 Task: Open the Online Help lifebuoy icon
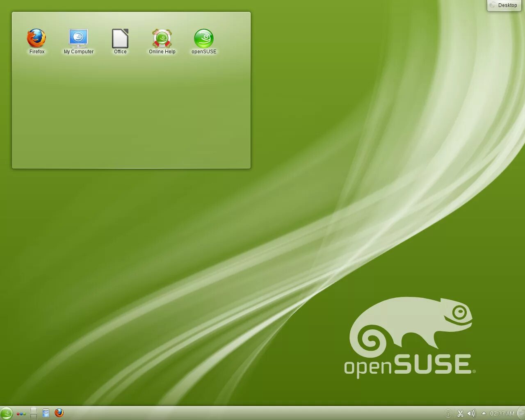click(162, 38)
